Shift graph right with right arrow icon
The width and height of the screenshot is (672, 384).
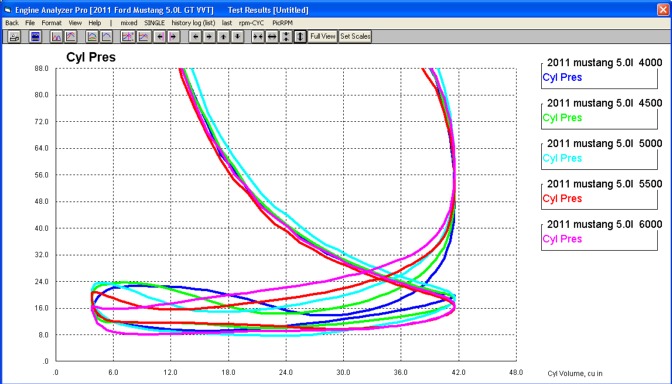coord(209,37)
